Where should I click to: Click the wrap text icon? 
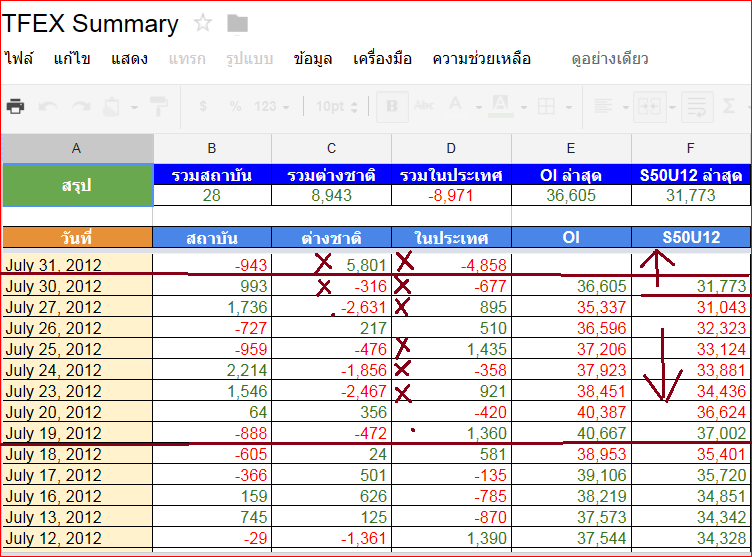696,107
